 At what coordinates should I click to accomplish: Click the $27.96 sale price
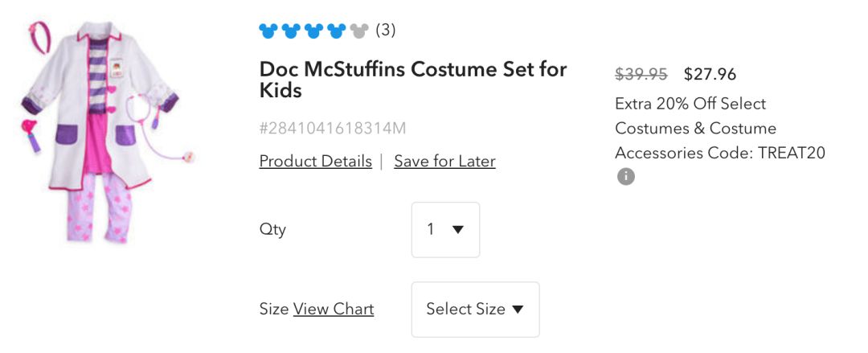coord(710,75)
